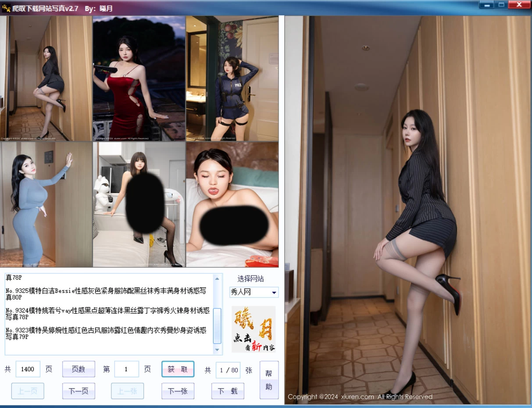Click the list scrollbar down arrow

[x=218, y=350]
